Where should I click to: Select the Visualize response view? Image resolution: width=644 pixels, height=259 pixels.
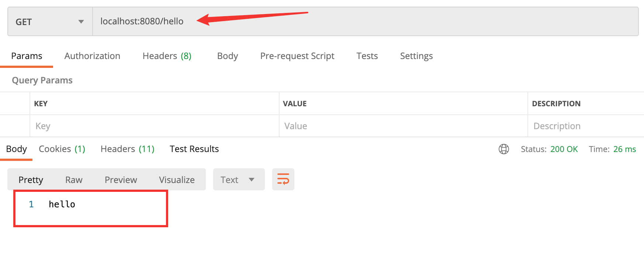coord(177,180)
